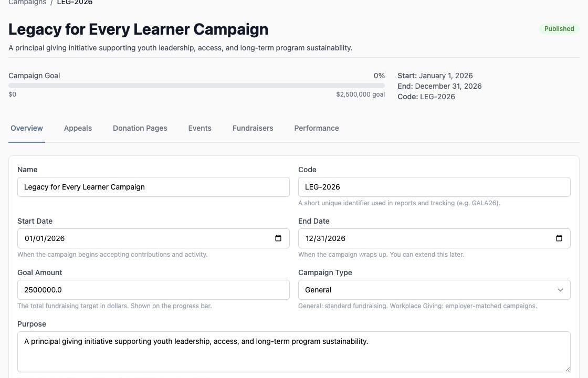Click the 'Campaign Goal' label
This screenshot has width=588, height=378.
[34, 76]
